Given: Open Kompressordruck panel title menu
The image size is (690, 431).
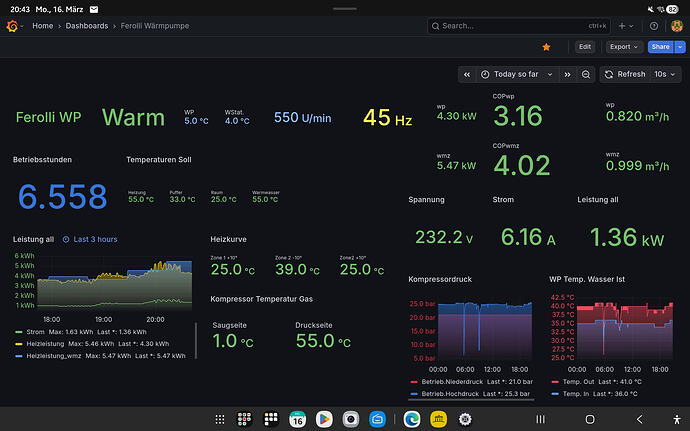Looking at the screenshot, I should coord(440,279).
